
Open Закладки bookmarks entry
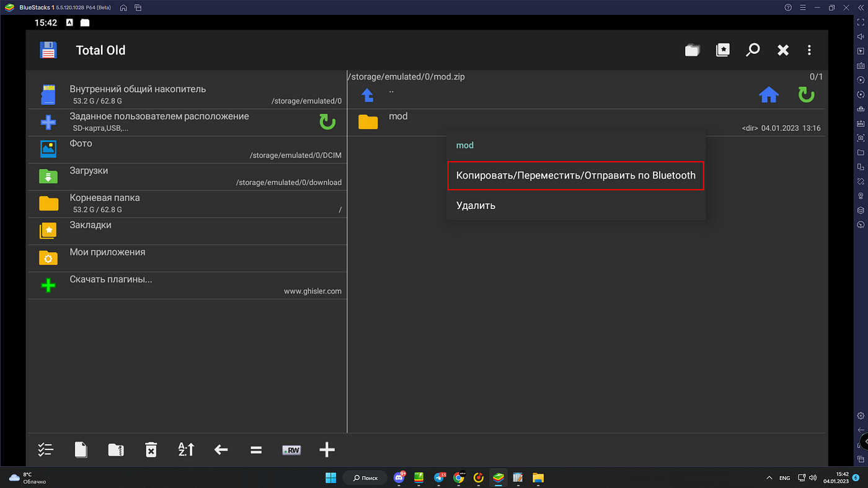(187, 231)
